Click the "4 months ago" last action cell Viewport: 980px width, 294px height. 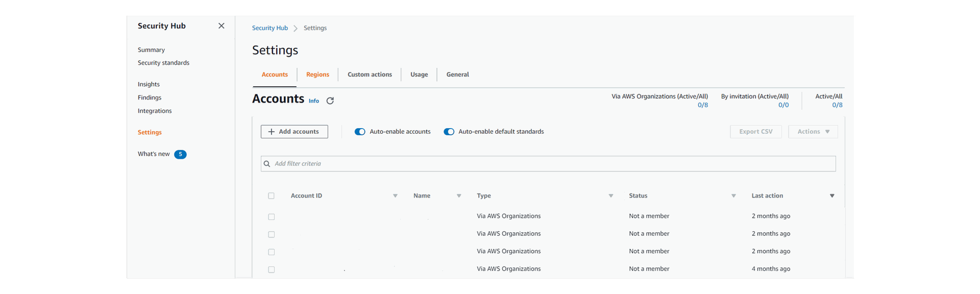771,269
